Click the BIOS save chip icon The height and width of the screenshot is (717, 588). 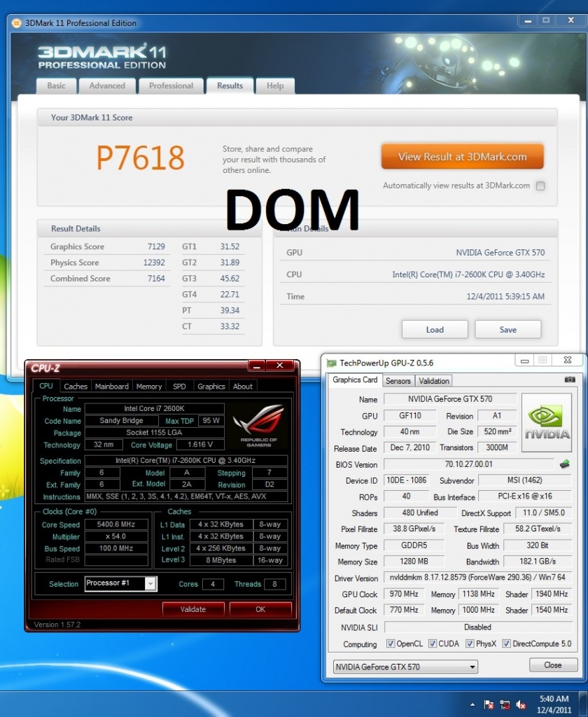tap(563, 464)
